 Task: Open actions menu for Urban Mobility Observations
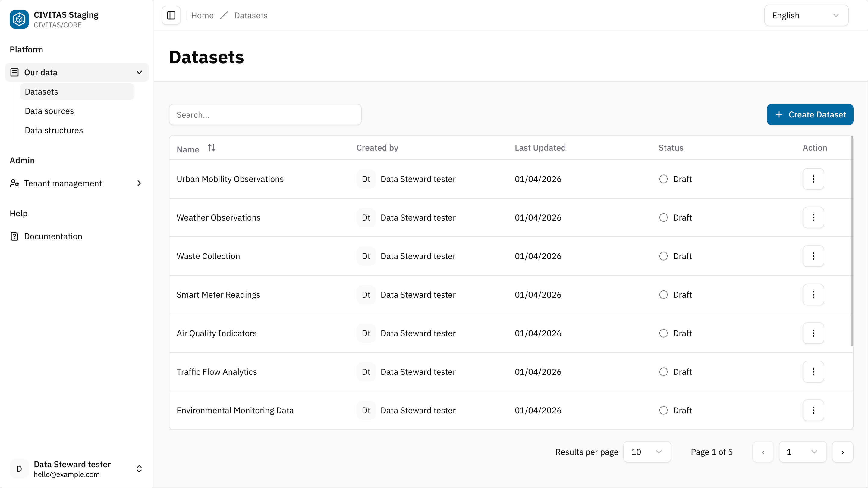[x=813, y=179]
